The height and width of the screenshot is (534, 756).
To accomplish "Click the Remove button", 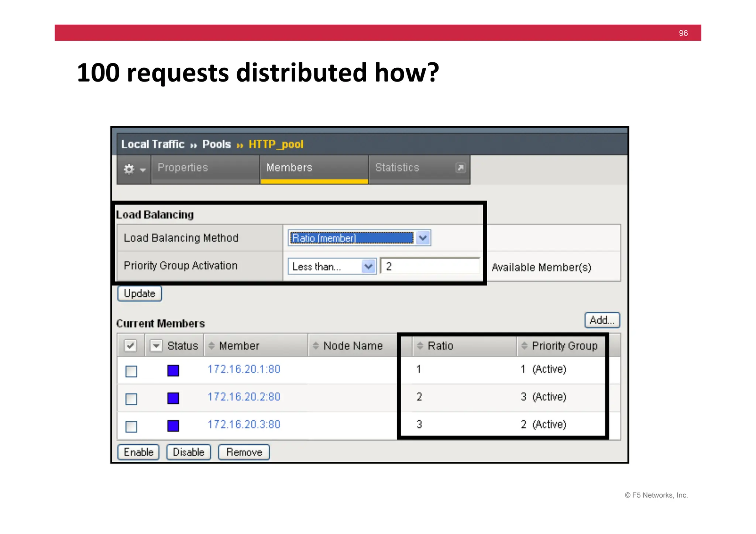I will [244, 452].
